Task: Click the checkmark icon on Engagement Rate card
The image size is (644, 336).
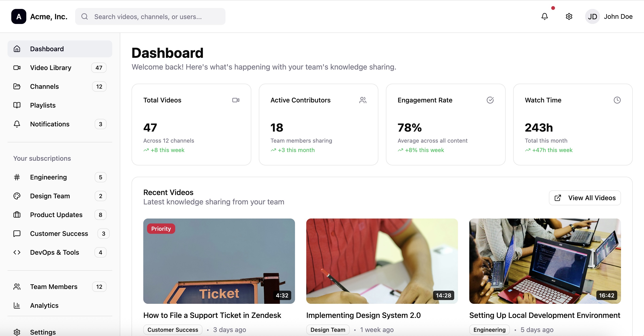Action: click(490, 100)
